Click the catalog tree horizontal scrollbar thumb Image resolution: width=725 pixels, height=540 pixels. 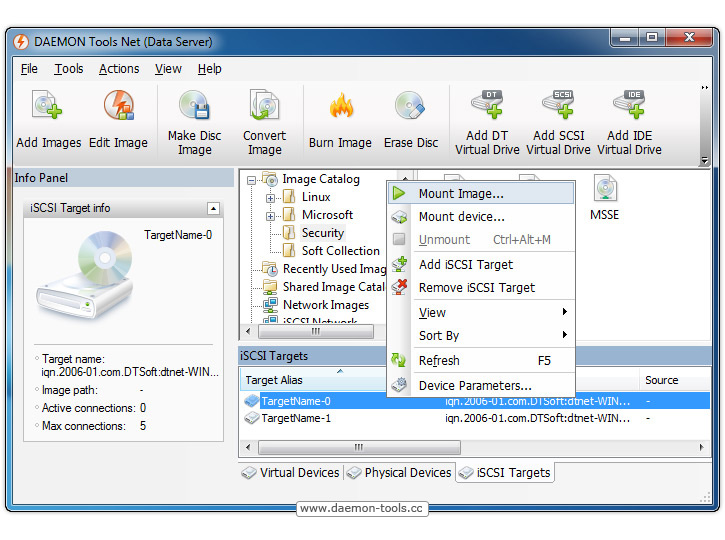click(316, 331)
